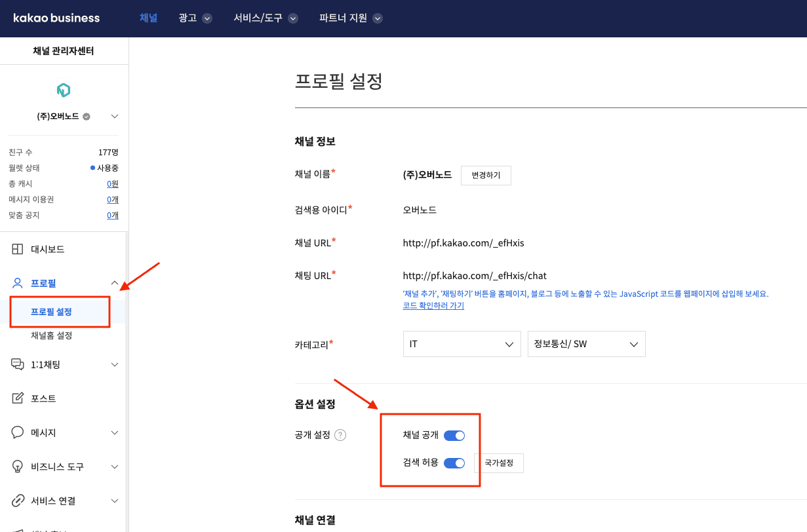
Task: Select 채널홈 설정 in the sidebar
Action: tap(52, 335)
